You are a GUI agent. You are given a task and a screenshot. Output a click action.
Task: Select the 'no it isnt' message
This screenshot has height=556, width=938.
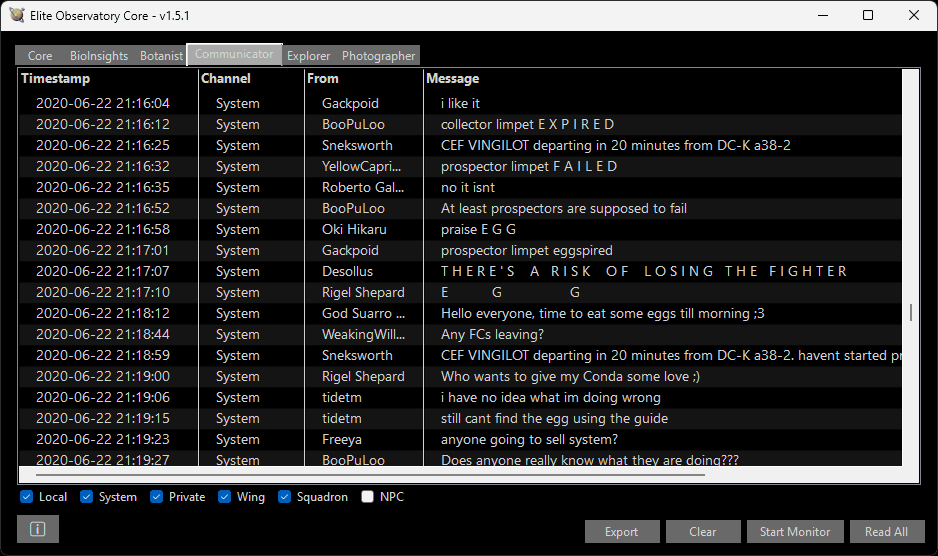[468, 187]
